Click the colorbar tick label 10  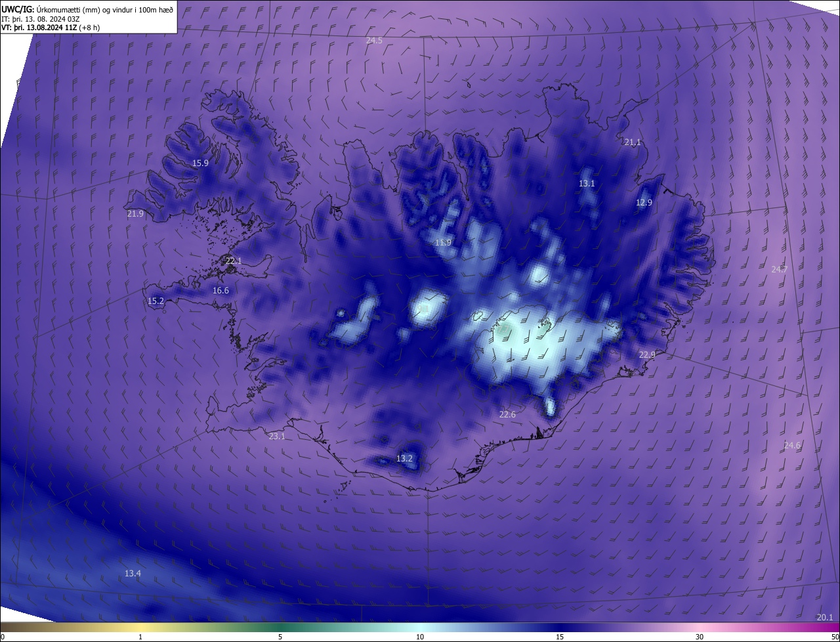point(420,637)
